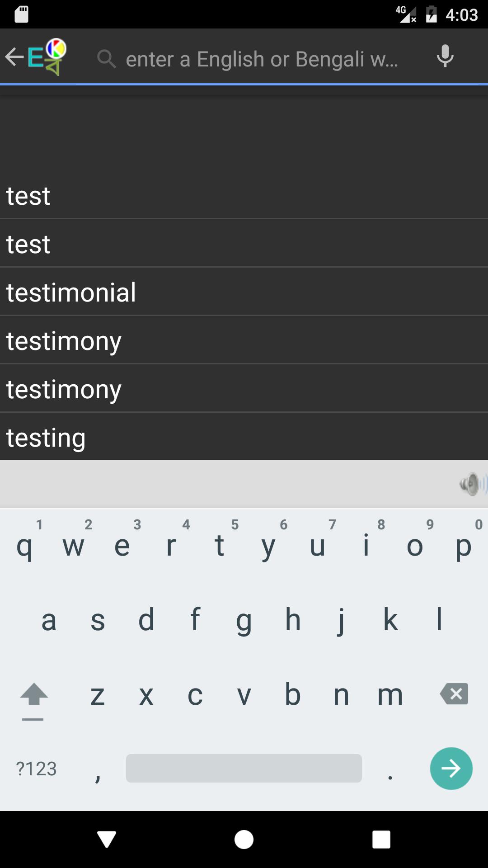Tap Android back navigation triangle
This screenshot has width=488, height=868.
pos(107,840)
